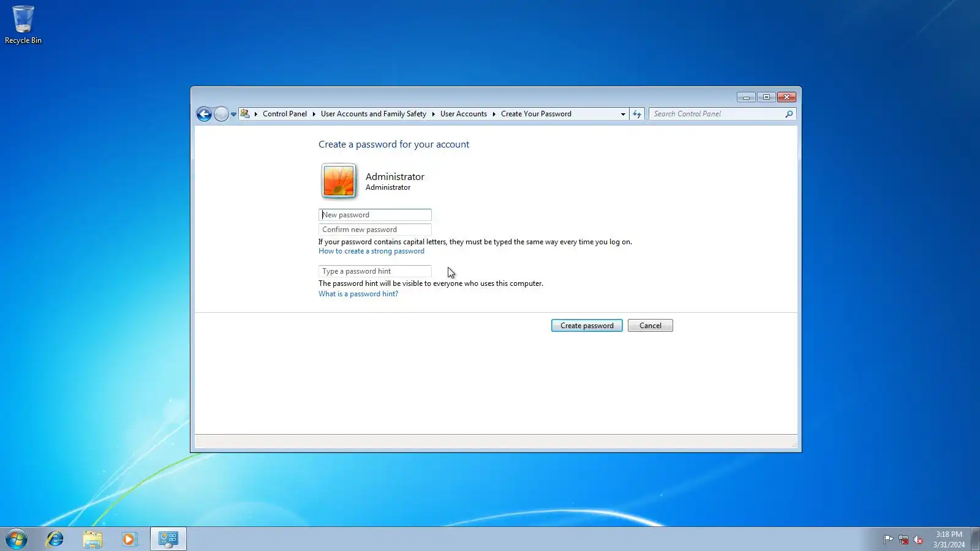Viewport: 980px width, 551px height.
Task: Select Control Panel taskbar button
Action: tap(168, 539)
